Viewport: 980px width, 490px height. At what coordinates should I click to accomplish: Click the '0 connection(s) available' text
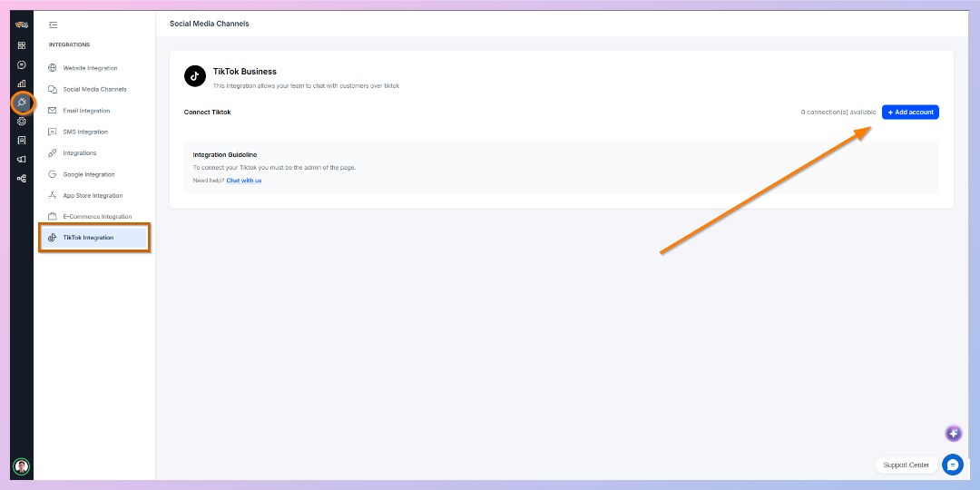838,113
